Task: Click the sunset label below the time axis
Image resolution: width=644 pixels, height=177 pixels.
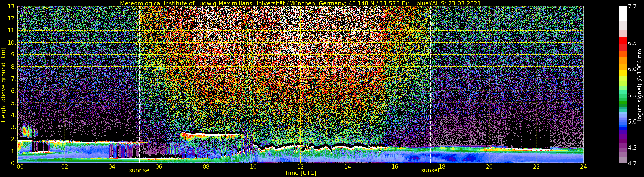Action: pos(430,171)
